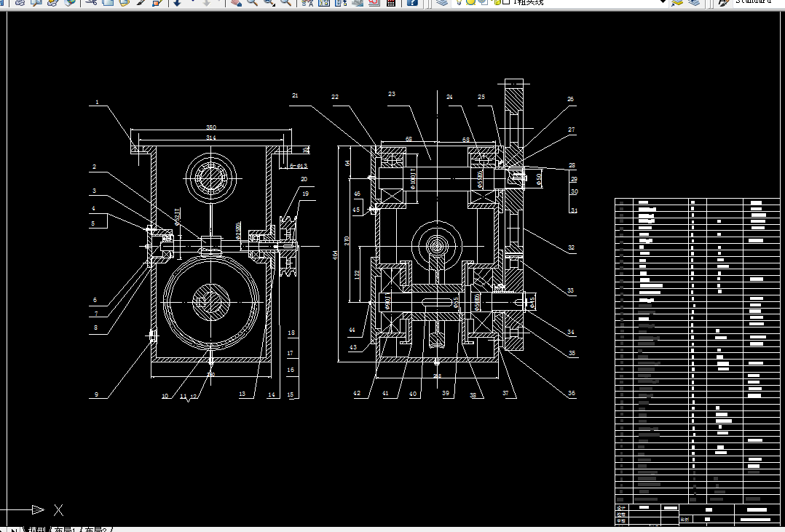Select part balloon number 14

(x=272, y=394)
